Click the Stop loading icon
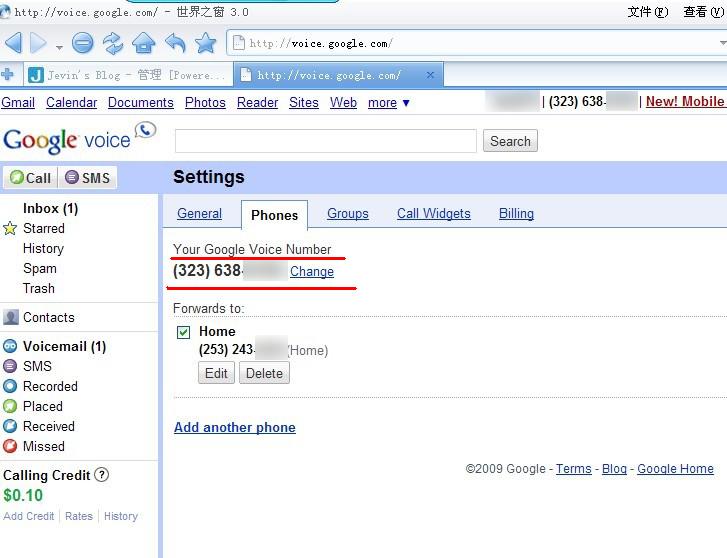Viewport: 727px width, 558px height. coord(83,43)
